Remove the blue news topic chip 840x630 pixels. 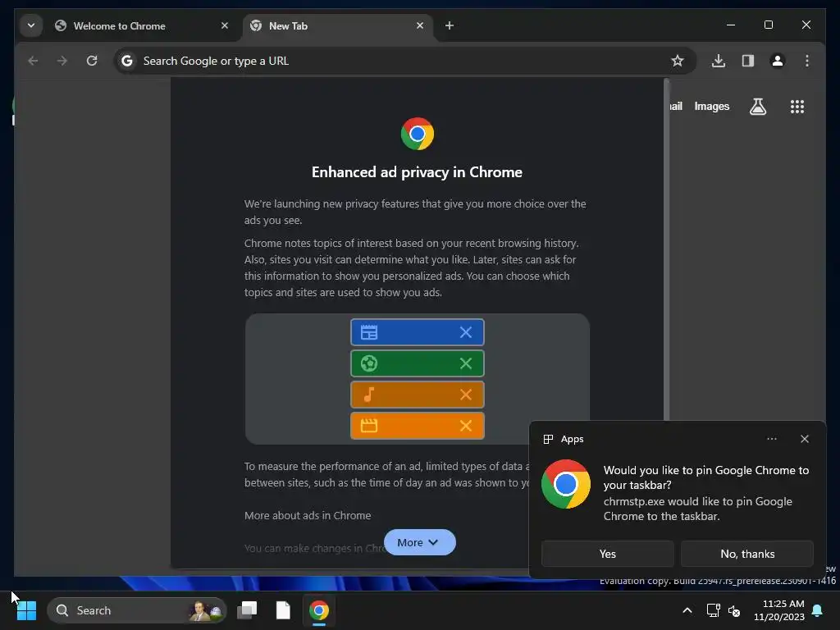(x=466, y=333)
